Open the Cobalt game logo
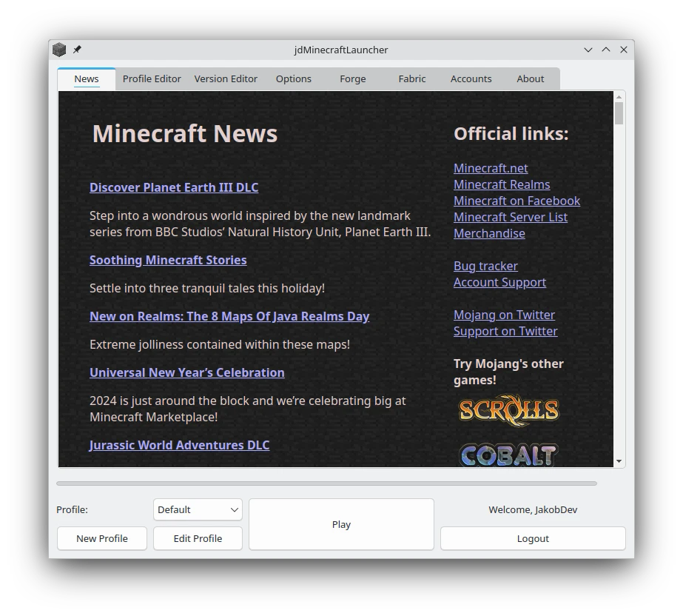Screen dimensions: 683x616 click(x=509, y=455)
